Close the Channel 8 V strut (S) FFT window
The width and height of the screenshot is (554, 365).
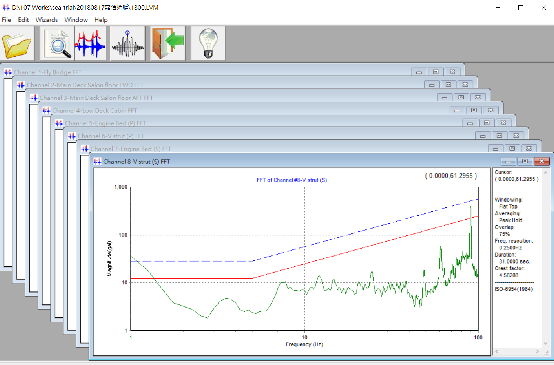(542, 161)
